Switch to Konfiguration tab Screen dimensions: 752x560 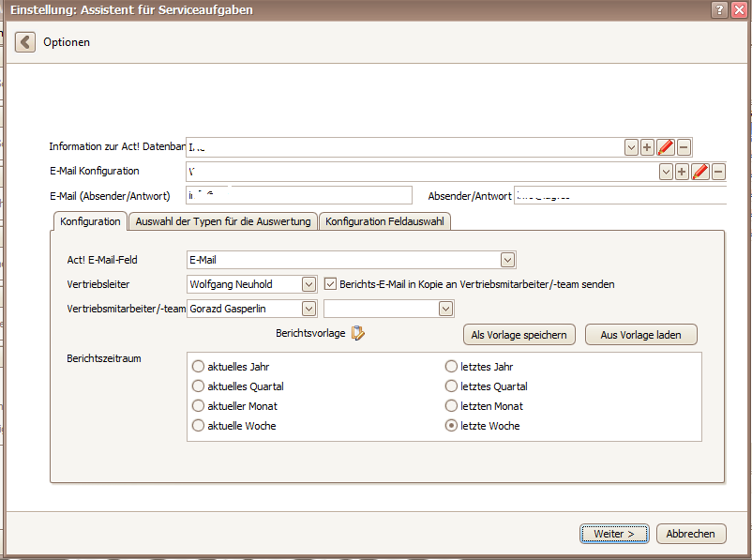[x=90, y=221]
